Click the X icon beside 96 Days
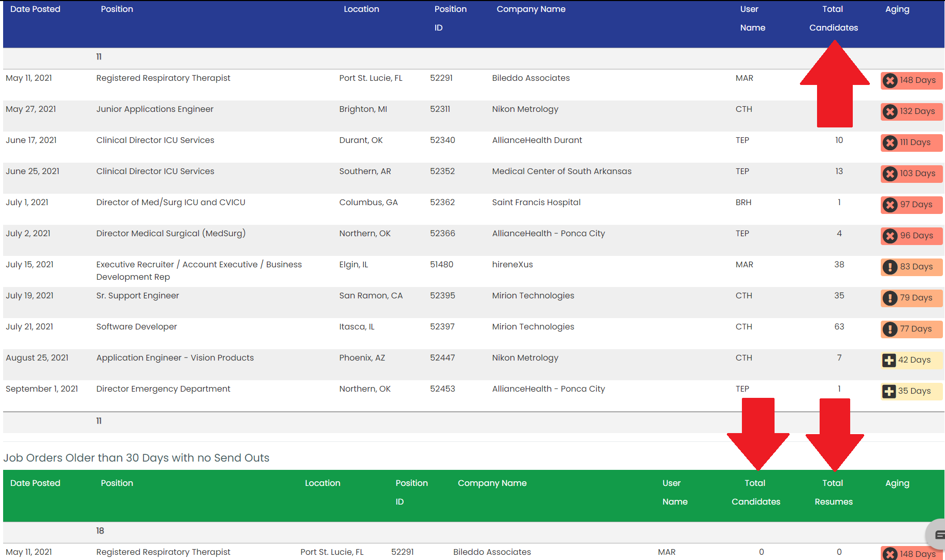The image size is (945, 560). 890,236
